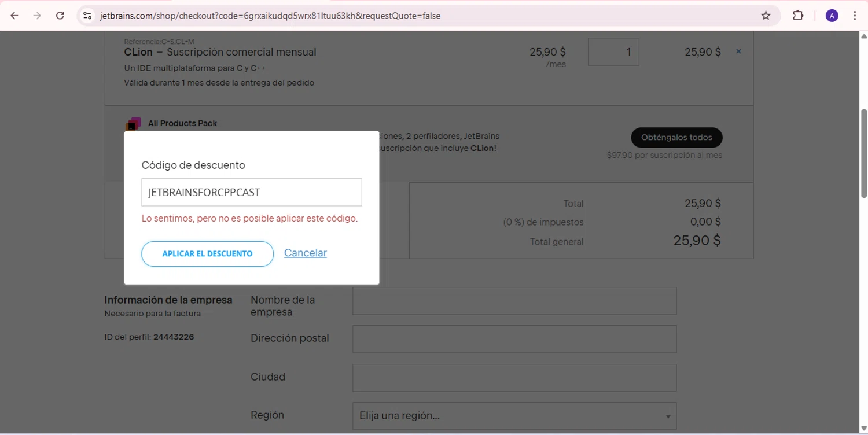The image size is (868, 435).
Task: Open the Chrome profile avatar
Action: click(832, 16)
